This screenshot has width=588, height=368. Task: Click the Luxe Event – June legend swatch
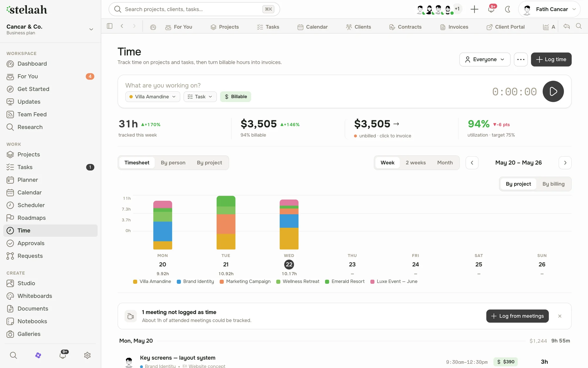pos(372,281)
